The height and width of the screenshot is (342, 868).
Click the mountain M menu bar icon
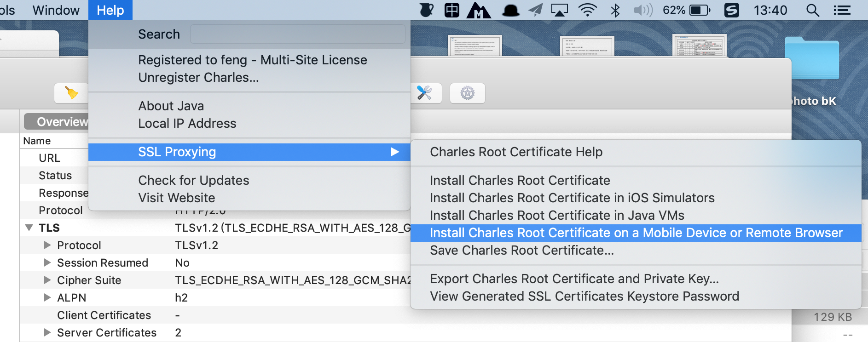click(x=479, y=10)
